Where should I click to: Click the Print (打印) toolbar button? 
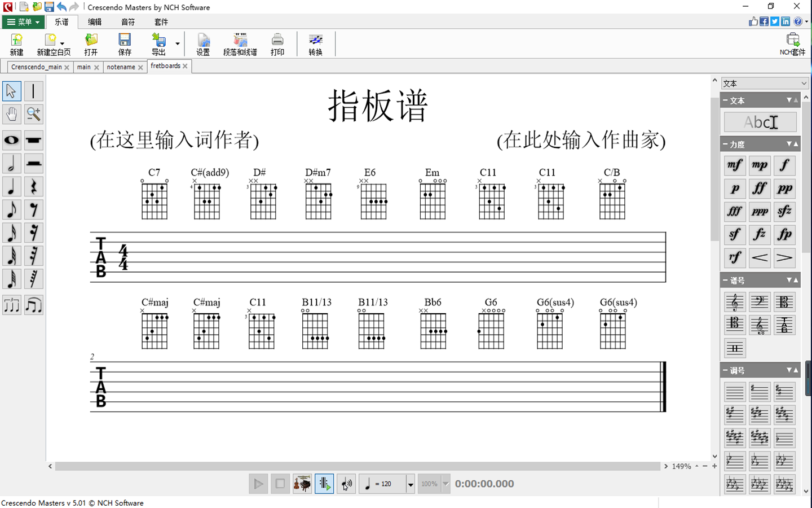(277, 44)
